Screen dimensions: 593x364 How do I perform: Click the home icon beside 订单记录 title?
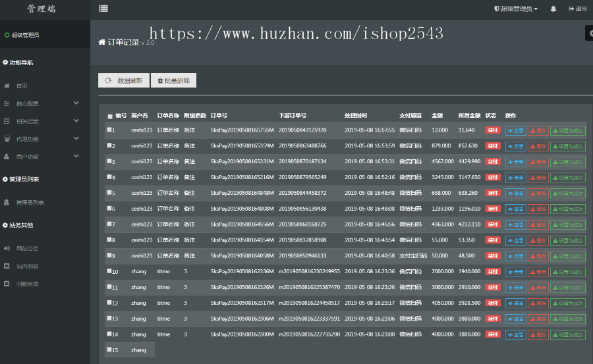click(102, 42)
